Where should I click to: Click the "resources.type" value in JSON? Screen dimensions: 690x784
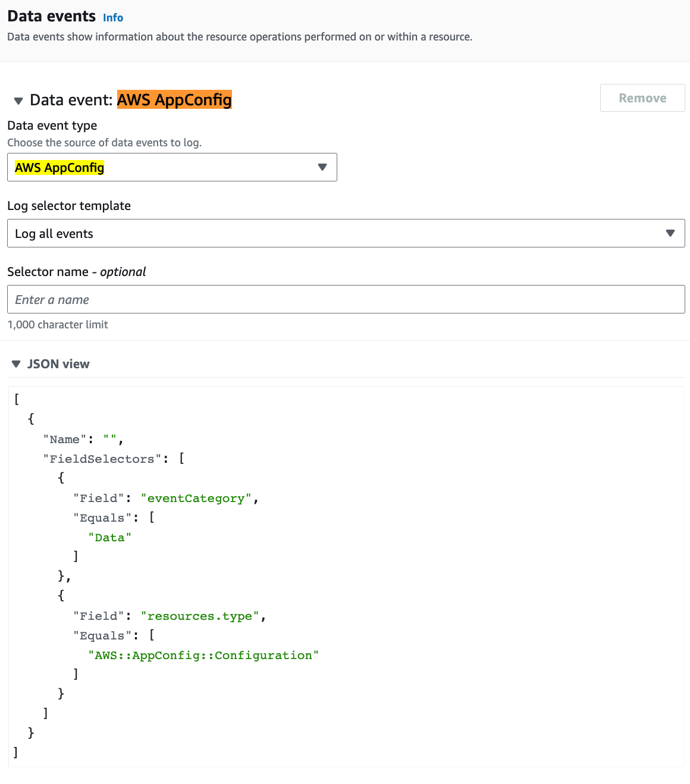click(199, 616)
